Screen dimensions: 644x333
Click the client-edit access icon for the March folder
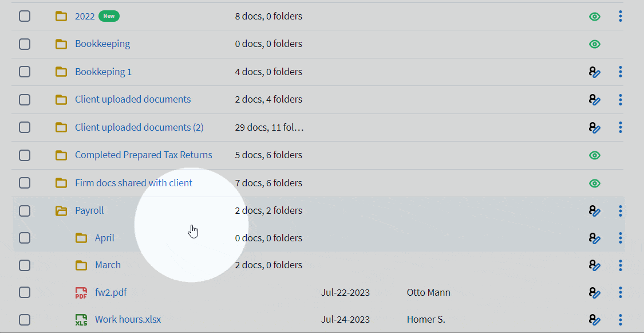595,265
